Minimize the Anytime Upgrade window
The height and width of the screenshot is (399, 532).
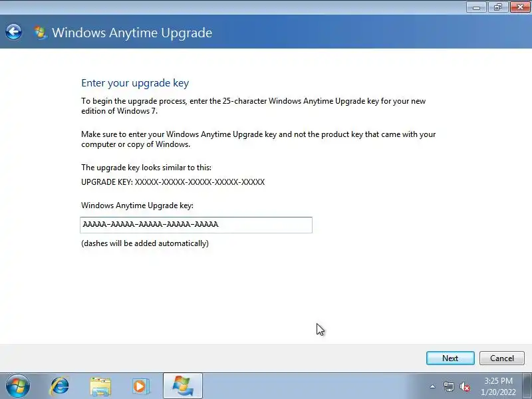[x=476, y=7]
